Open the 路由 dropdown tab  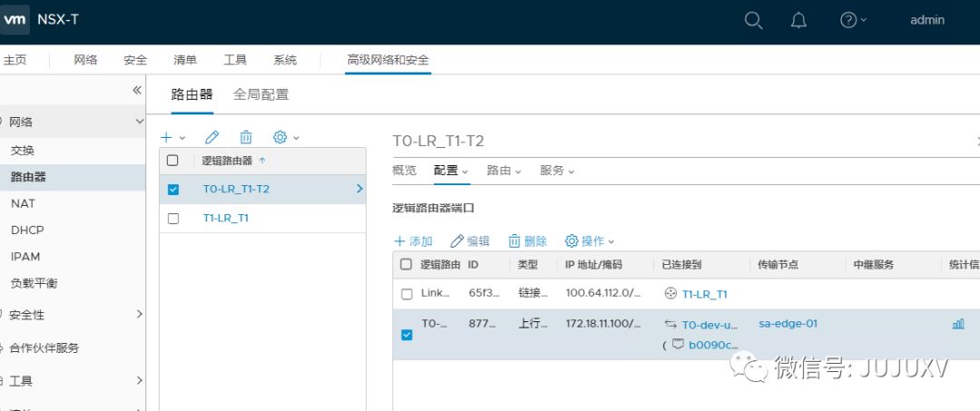point(504,171)
